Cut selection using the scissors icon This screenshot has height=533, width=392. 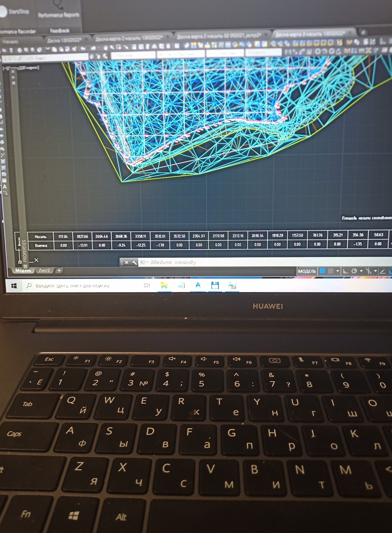pyautogui.click(x=48, y=49)
